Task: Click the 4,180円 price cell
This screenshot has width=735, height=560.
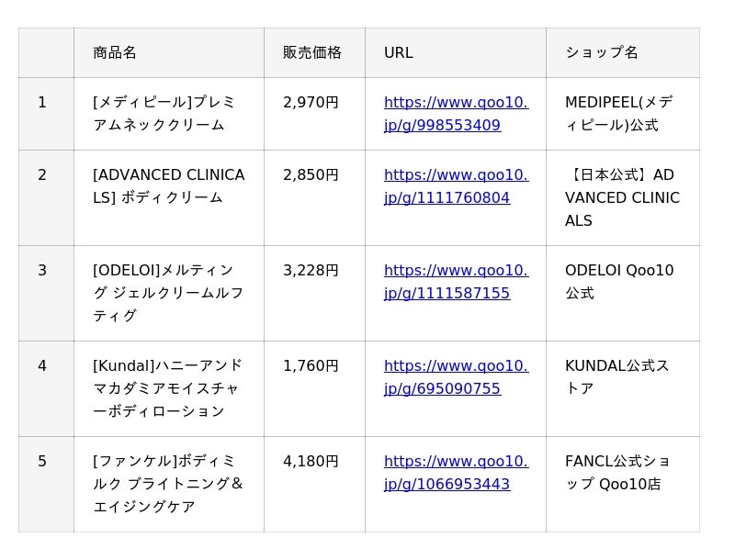Action: click(x=311, y=462)
